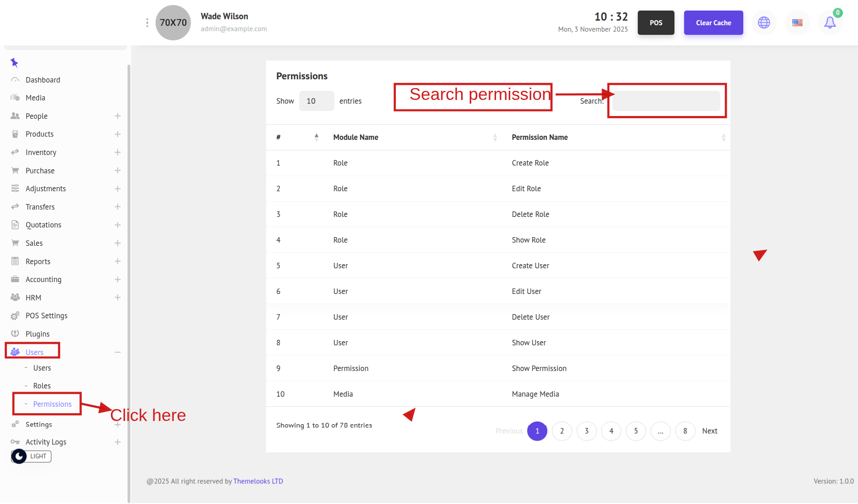Viewport: 858px width, 504px height.
Task: Collapse the Users menu section
Action: pyautogui.click(x=117, y=352)
